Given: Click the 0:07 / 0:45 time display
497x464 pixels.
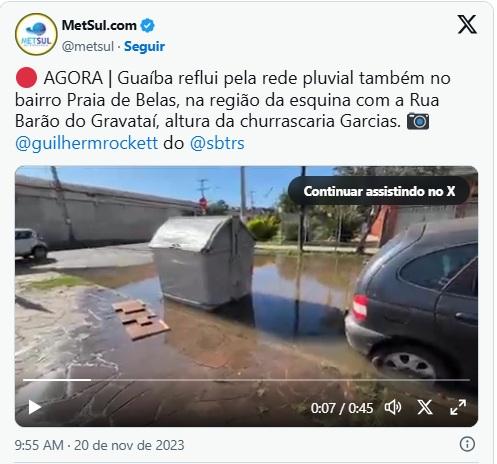Looking at the screenshot, I should pos(342,408).
